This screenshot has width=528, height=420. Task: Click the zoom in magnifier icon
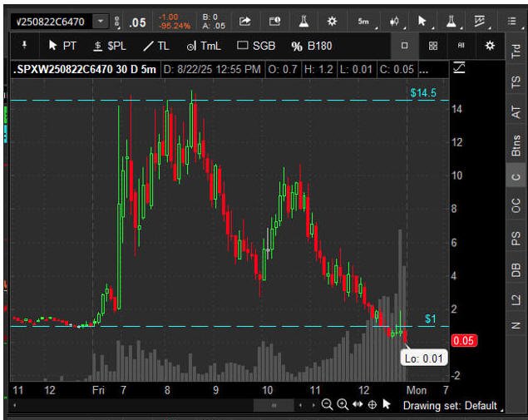coord(342,405)
